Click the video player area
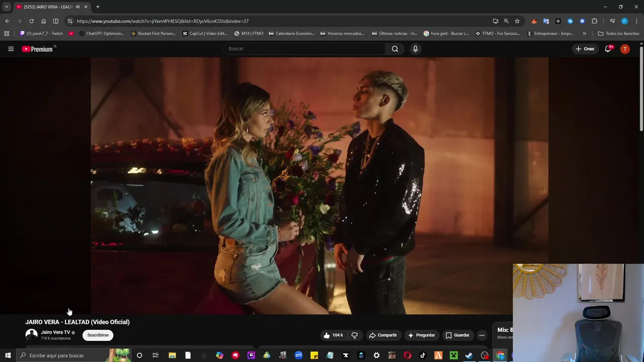 click(x=319, y=186)
